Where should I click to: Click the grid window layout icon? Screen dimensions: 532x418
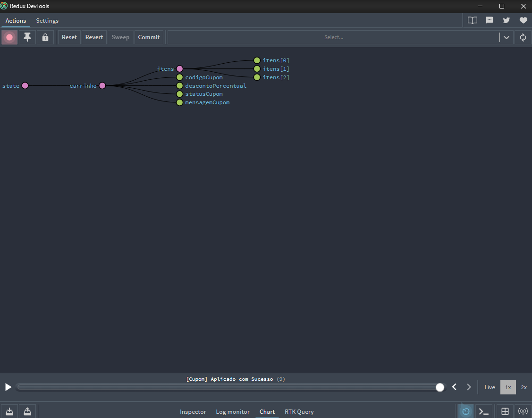click(x=505, y=411)
